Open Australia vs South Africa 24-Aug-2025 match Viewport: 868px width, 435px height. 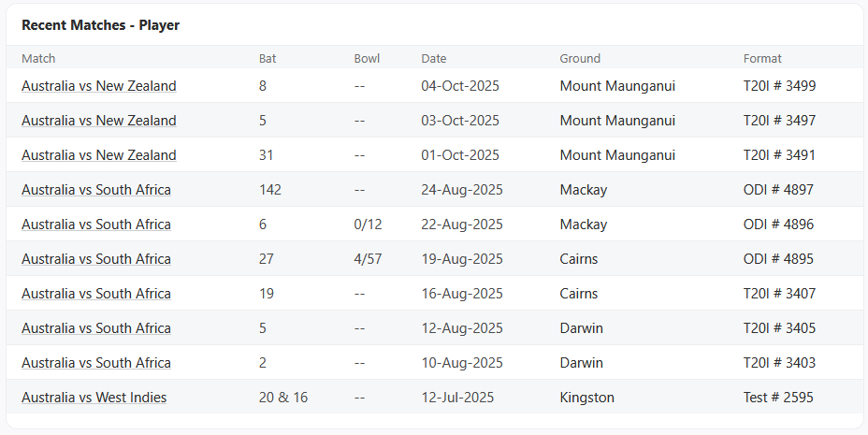pos(96,190)
